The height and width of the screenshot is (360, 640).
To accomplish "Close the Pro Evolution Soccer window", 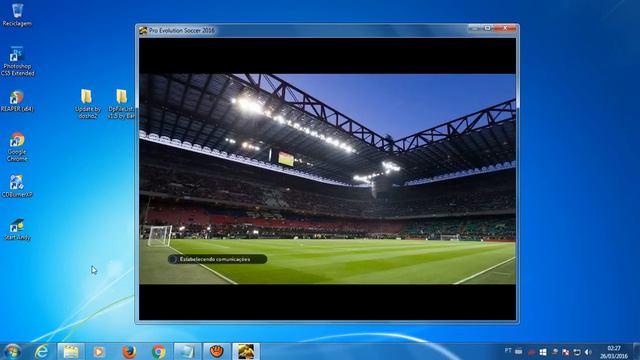I will pos(505,28).
